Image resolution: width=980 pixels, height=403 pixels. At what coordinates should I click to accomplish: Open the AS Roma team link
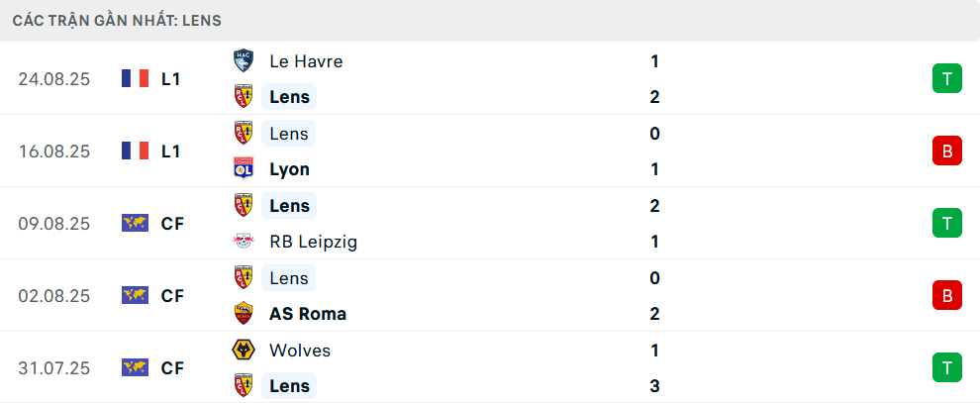tap(307, 314)
